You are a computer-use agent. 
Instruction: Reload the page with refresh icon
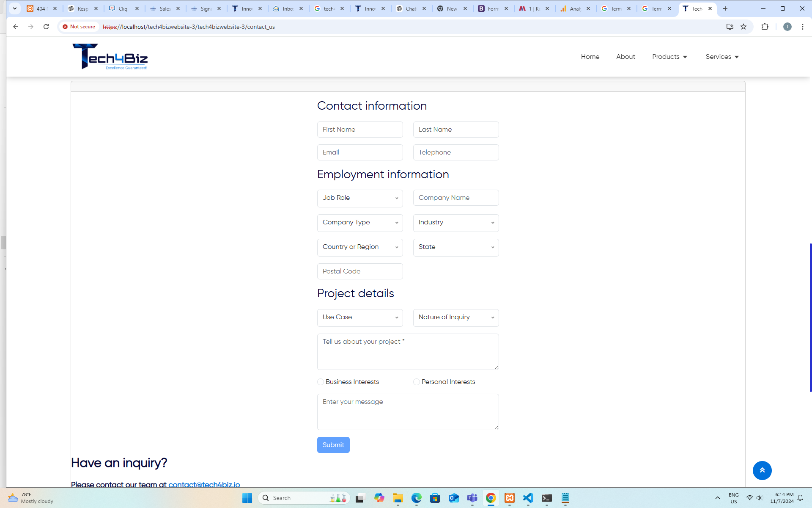(46, 27)
